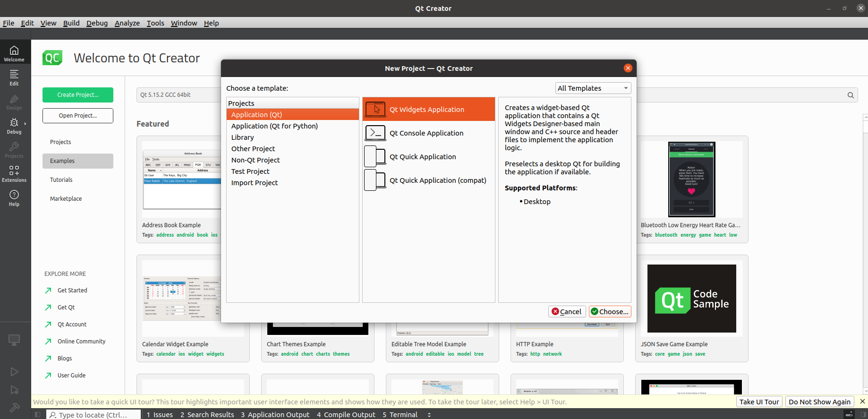Click the Help mode icon
The image size is (868, 419).
(14, 197)
